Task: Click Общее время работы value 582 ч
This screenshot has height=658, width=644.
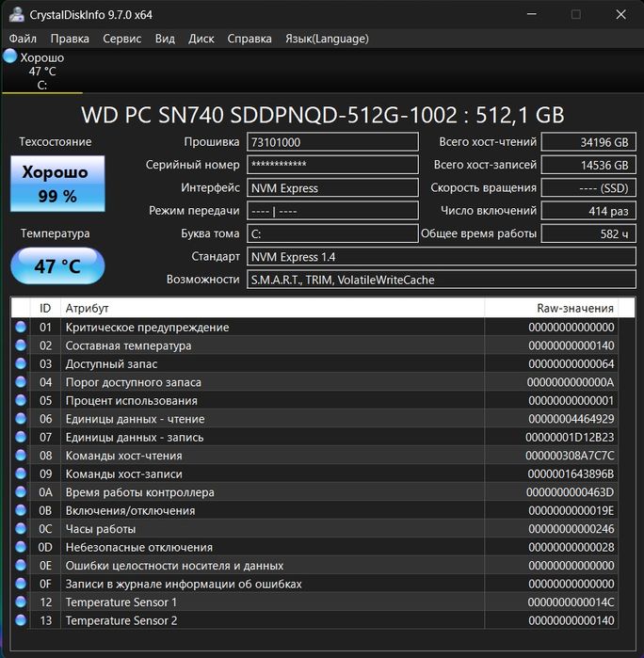Action: click(x=588, y=233)
